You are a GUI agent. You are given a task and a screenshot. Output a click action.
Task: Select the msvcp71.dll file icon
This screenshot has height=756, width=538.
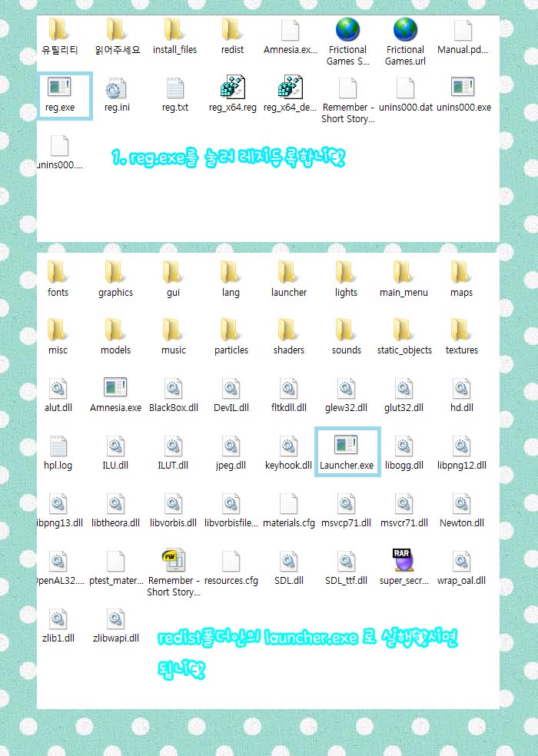tap(346, 503)
